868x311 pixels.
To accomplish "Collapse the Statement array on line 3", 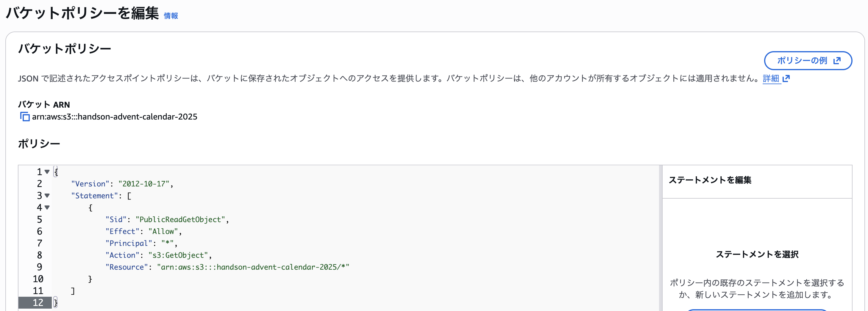I will (x=47, y=196).
